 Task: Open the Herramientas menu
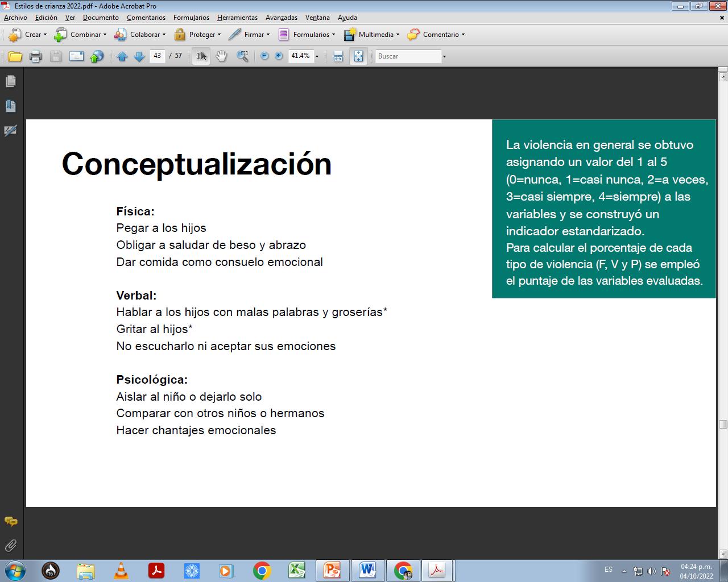(x=237, y=18)
